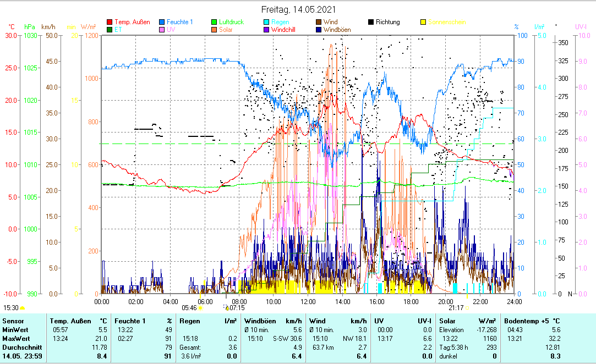Click the purple Windchill legend swatch
Screen dimensions: 596x364
[266, 30]
